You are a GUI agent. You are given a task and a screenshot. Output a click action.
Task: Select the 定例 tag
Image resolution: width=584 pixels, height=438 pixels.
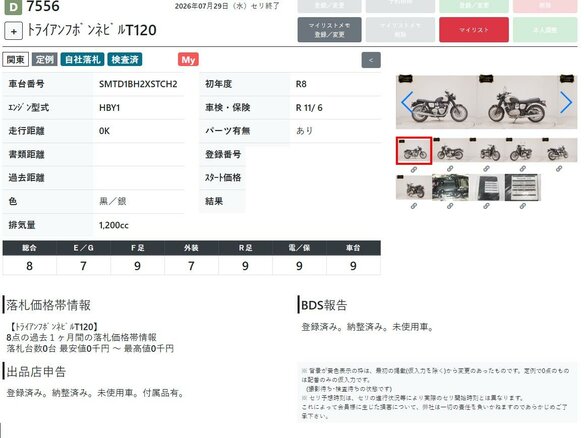45,60
